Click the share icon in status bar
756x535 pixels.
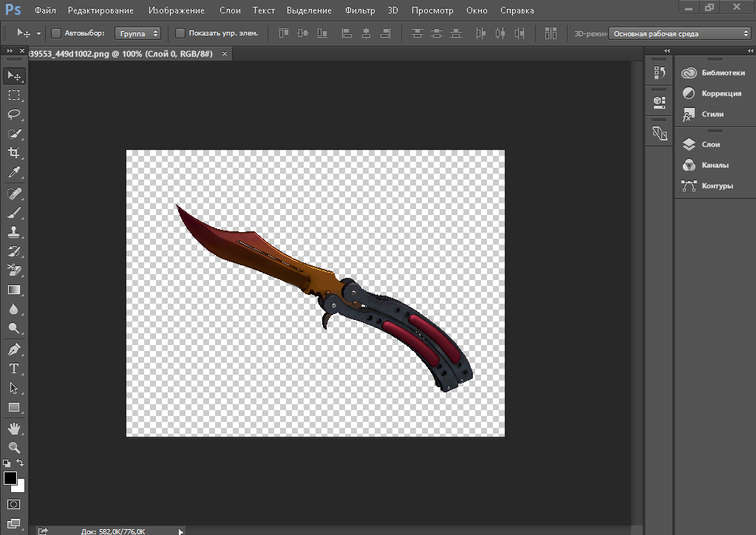tap(43, 531)
